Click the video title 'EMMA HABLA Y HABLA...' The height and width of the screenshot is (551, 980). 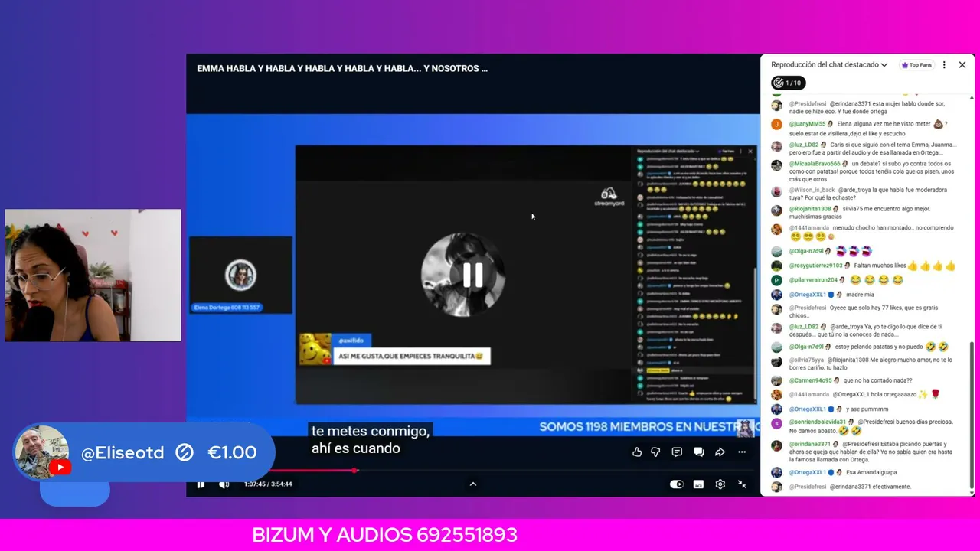342,68
